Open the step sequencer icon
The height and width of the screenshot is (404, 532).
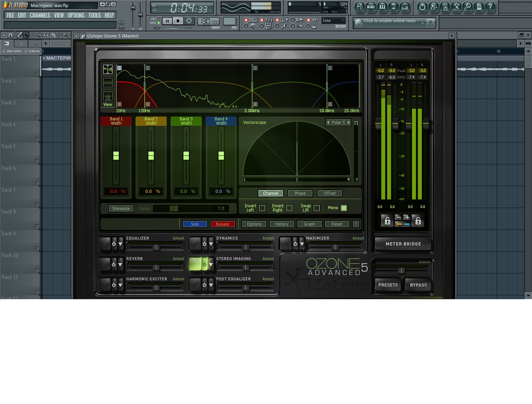[371, 7]
